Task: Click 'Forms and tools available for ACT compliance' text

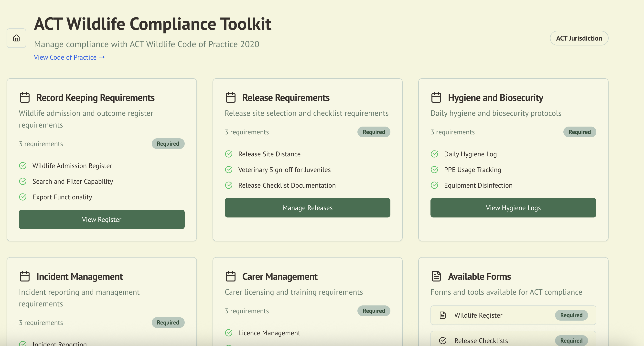Action: click(506, 292)
